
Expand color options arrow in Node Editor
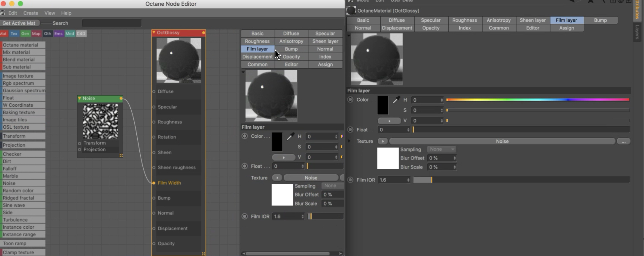coord(283,157)
